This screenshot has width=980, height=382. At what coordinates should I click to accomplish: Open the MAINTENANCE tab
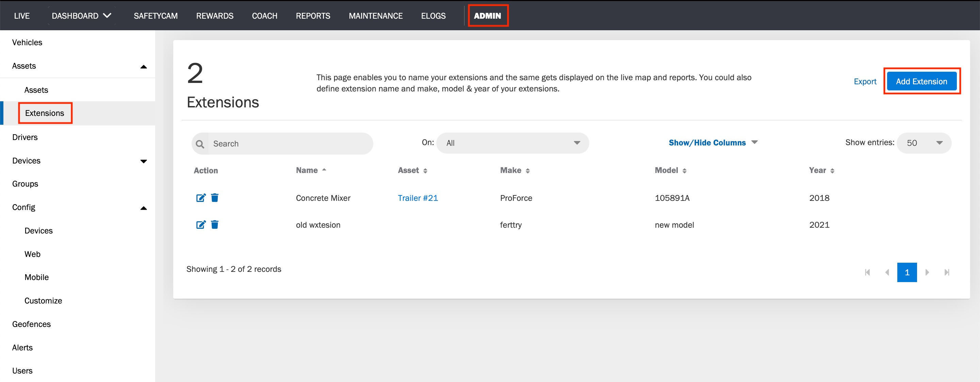tap(375, 16)
